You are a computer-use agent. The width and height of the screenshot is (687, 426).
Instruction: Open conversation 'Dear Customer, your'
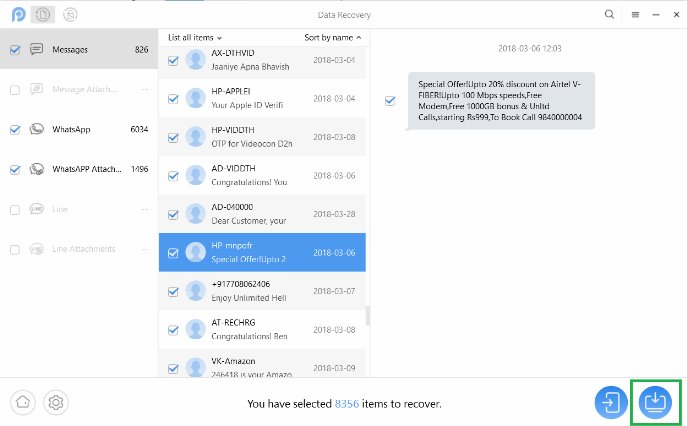(248, 221)
